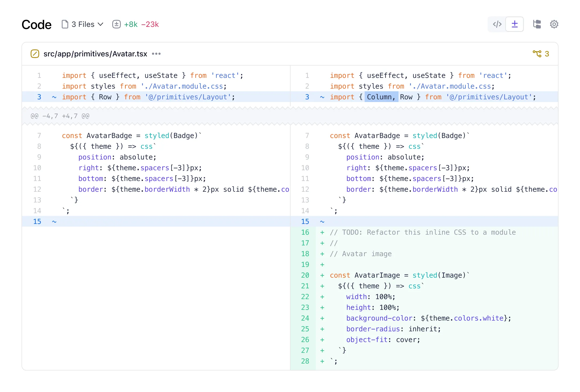
Task: Open the Avatar.tsx file path
Action: [x=95, y=54]
